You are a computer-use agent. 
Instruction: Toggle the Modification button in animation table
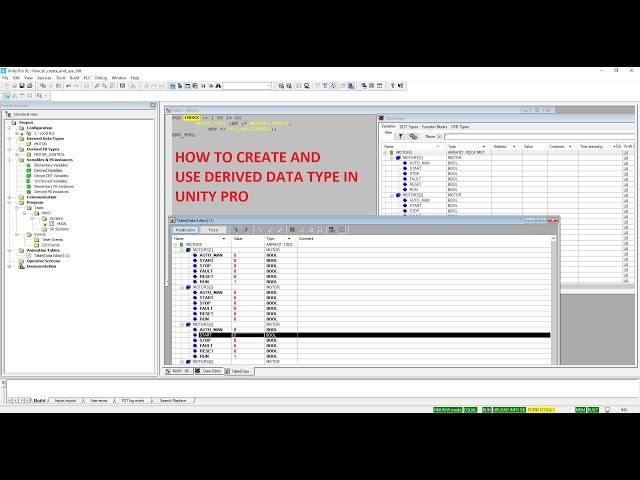[185, 230]
